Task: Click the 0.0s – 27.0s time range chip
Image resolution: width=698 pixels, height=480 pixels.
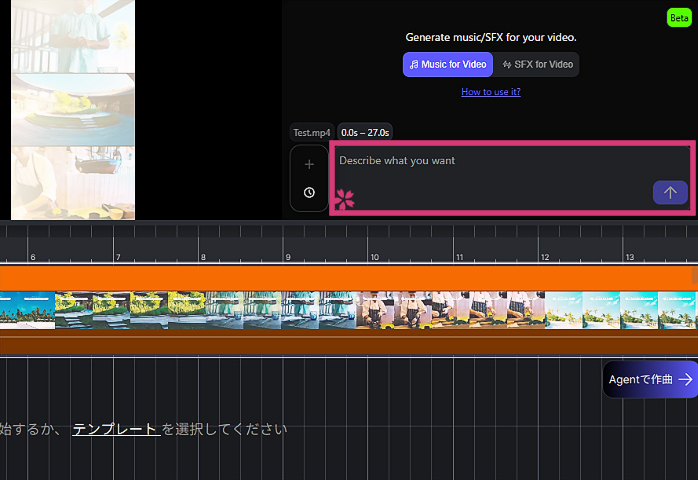Action: (365, 132)
